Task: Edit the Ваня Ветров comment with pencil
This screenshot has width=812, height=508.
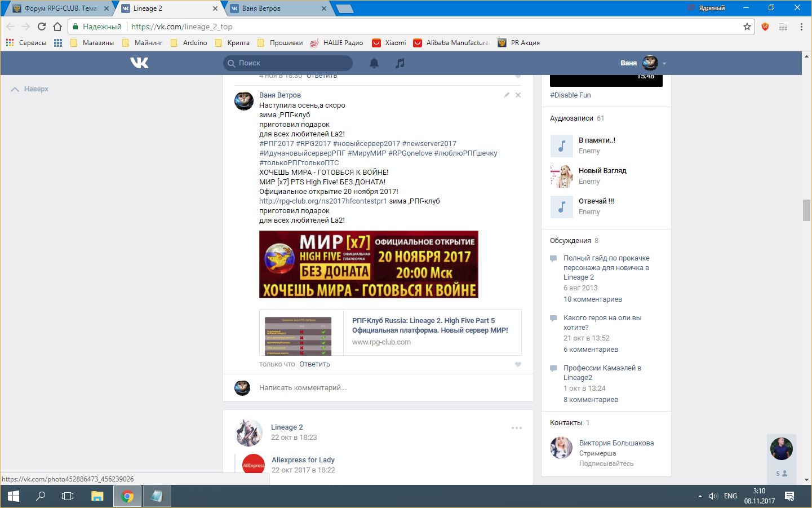Action: [x=507, y=95]
